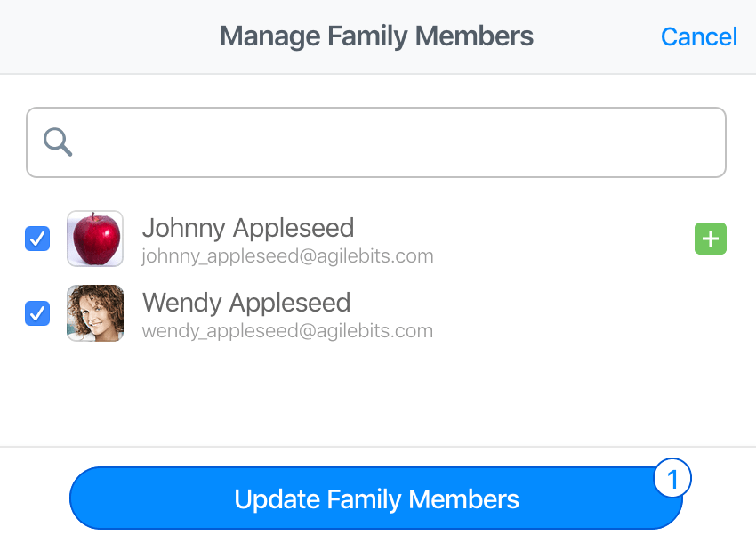Click the Update Family Members button
The width and height of the screenshot is (756, 543).
coord(376,498)
